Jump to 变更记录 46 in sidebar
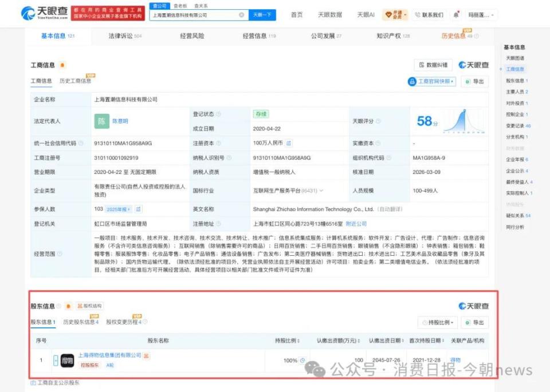 pyautogui.click(x=518, y=126)
